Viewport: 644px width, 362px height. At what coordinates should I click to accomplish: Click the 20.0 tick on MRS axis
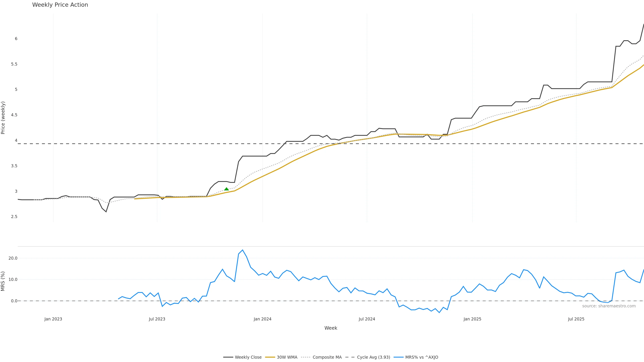pos(13,258)
